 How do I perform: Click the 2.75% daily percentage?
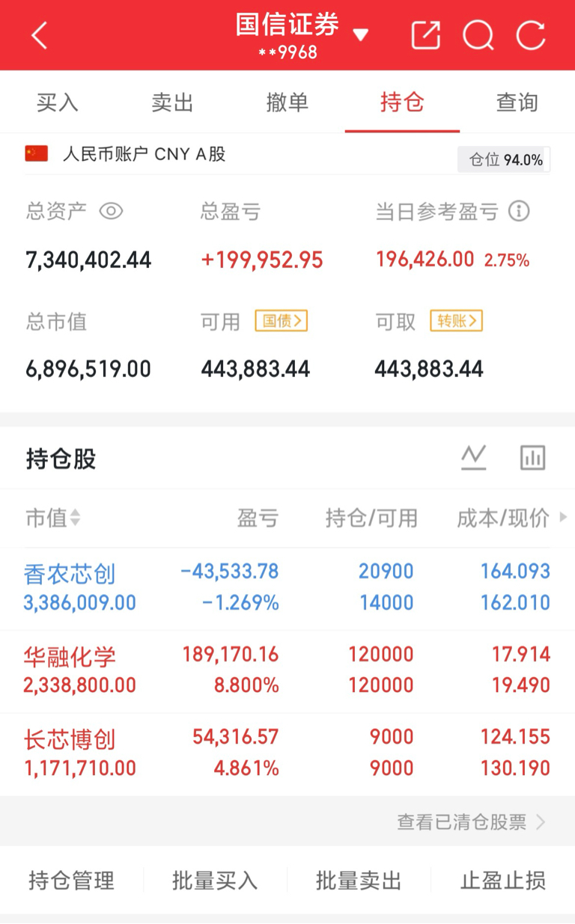click(x=507, y=260)
